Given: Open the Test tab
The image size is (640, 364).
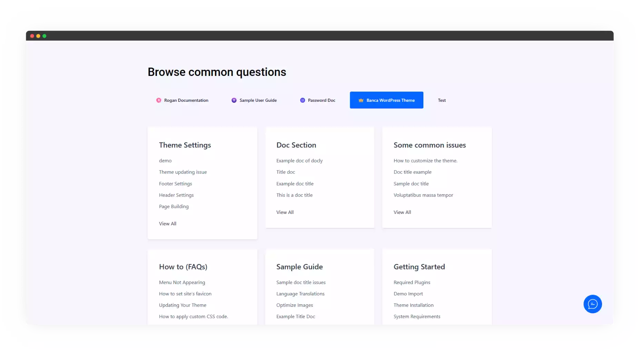Looking at the screenshot, I should point(442,100).
